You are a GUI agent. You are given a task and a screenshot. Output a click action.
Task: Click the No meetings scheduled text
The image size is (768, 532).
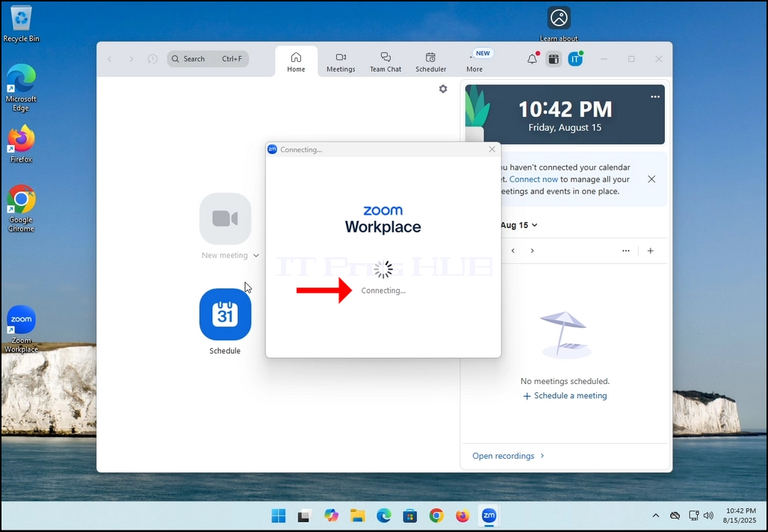pos(565,381)
